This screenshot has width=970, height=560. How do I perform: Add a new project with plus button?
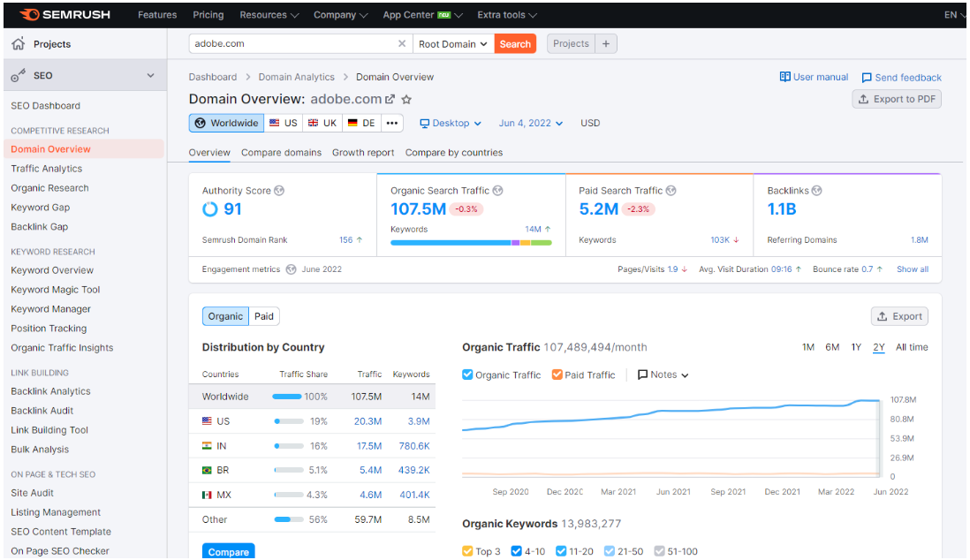pyautogui.click(x=606, y=43)
